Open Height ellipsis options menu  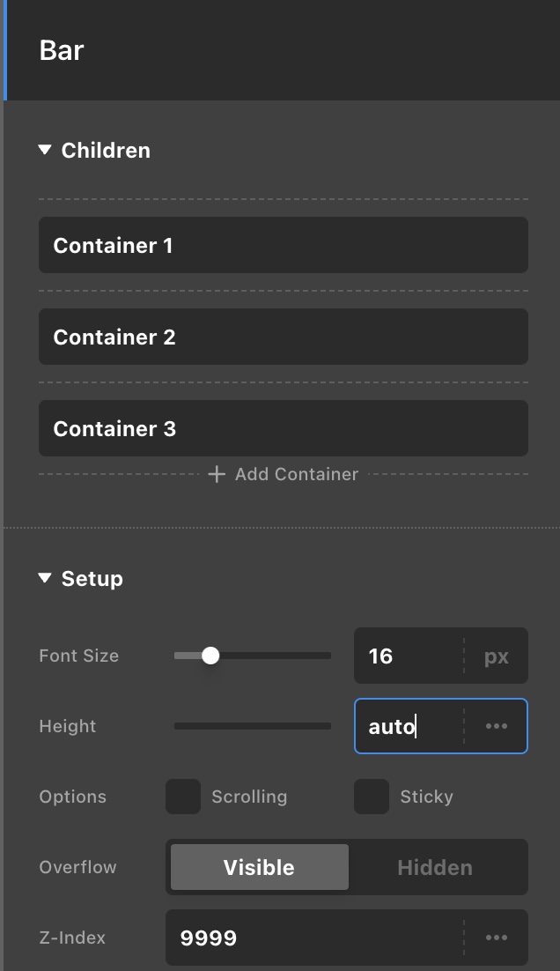(497, 726)
